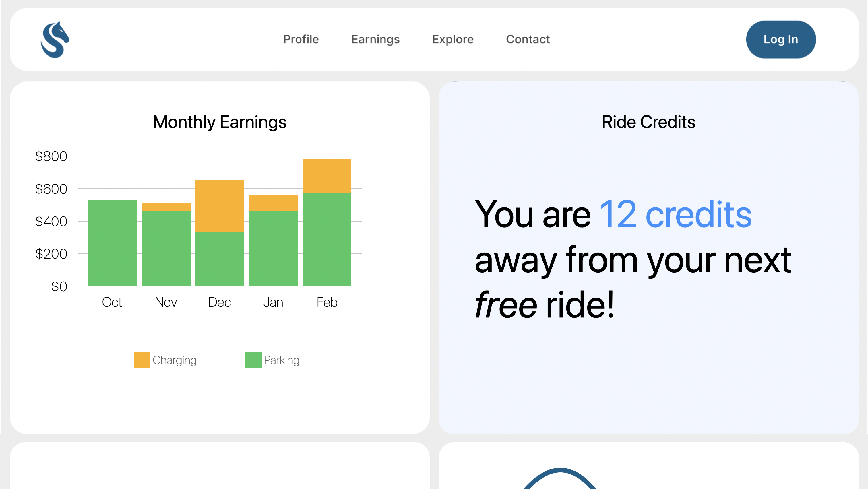Click the Charging legend label
Viewport: 868px width, 489px height.
point(175,360)
